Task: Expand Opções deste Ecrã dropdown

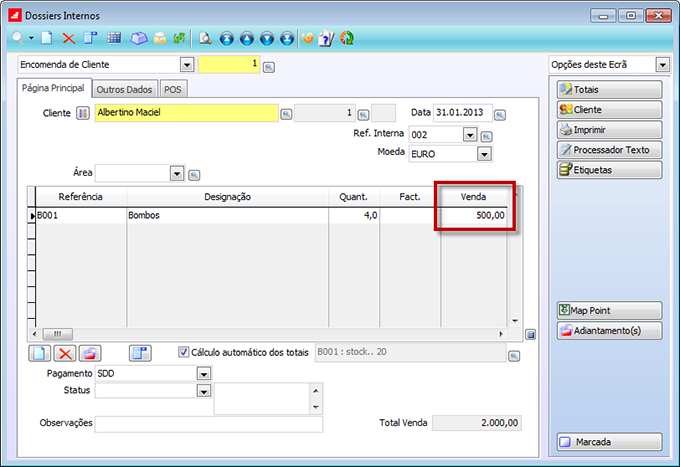Action: 663,65
